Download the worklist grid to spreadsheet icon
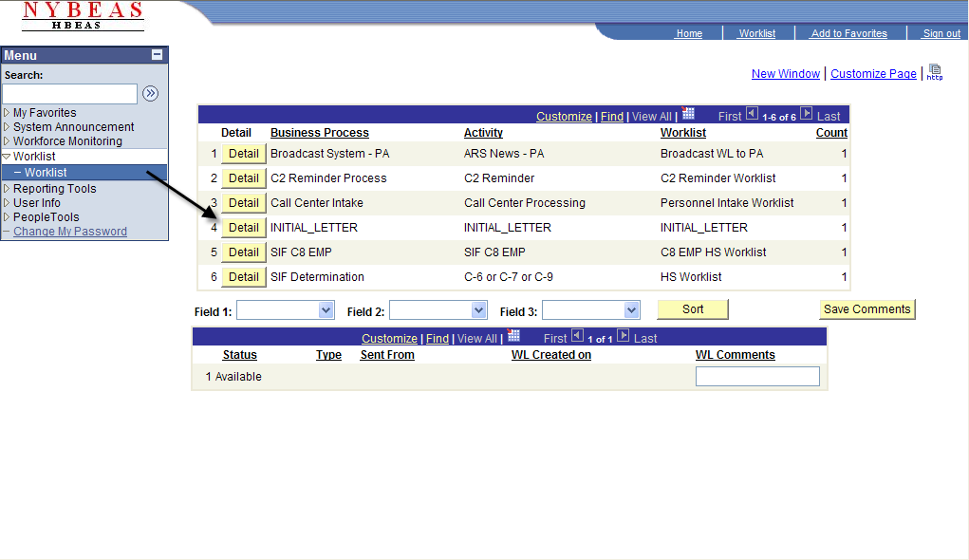This screenshot has height=560, width=969. (688, 114)
